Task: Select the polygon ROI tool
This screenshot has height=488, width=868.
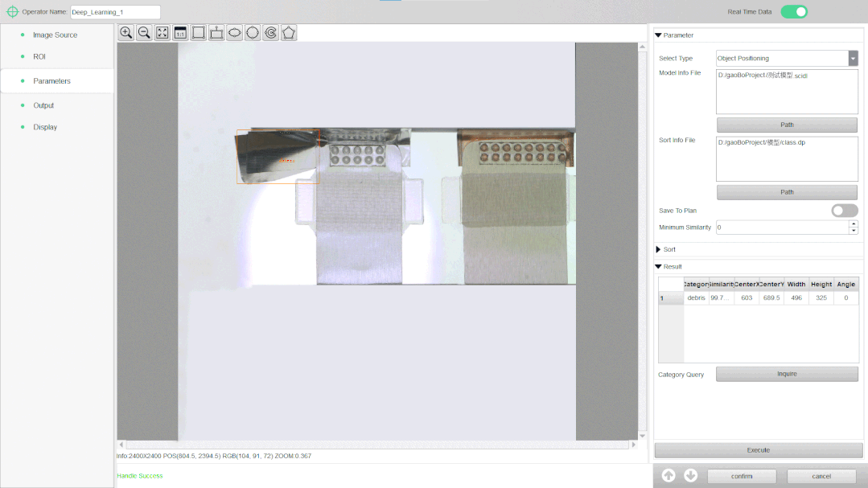Action: click(289, 33)
